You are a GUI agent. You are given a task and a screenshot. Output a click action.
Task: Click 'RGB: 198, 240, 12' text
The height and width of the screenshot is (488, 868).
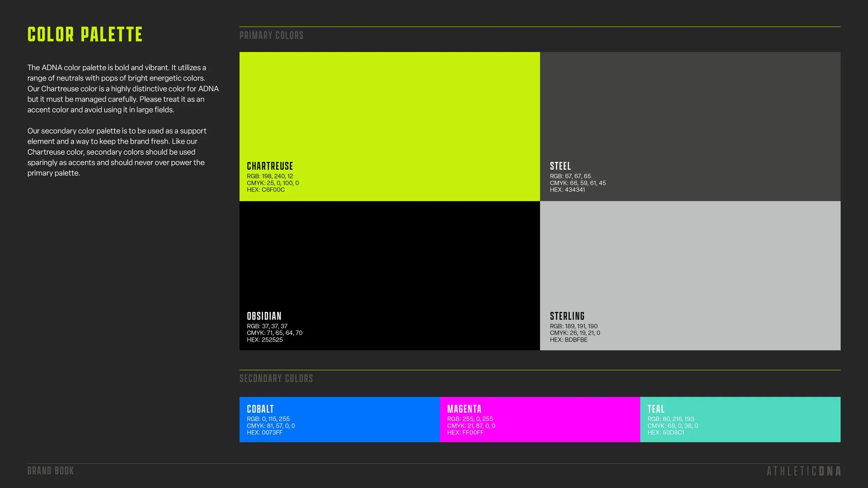click(270, 176)
